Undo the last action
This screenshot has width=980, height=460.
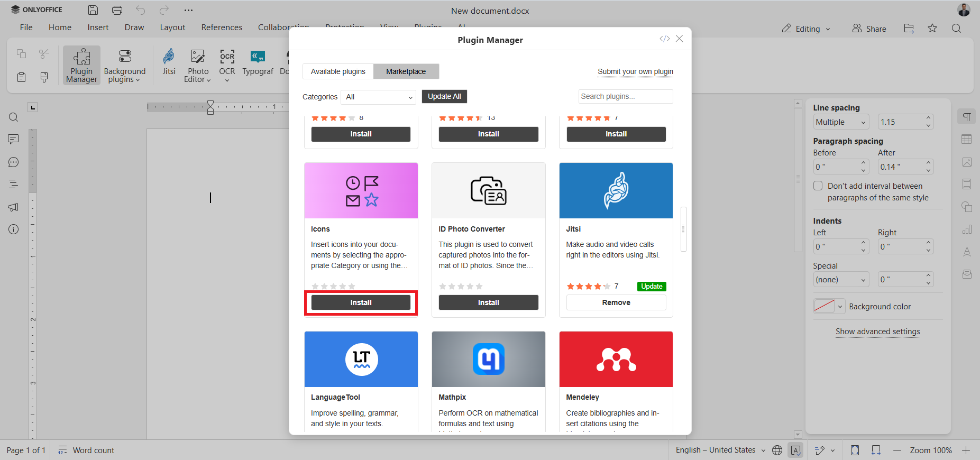(141, 10)
